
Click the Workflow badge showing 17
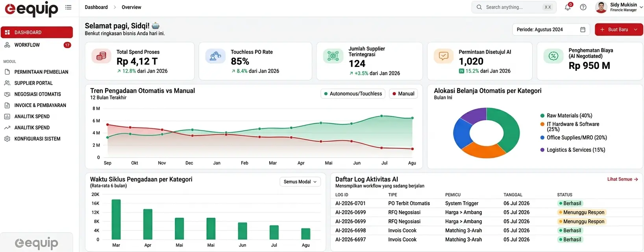67,45
